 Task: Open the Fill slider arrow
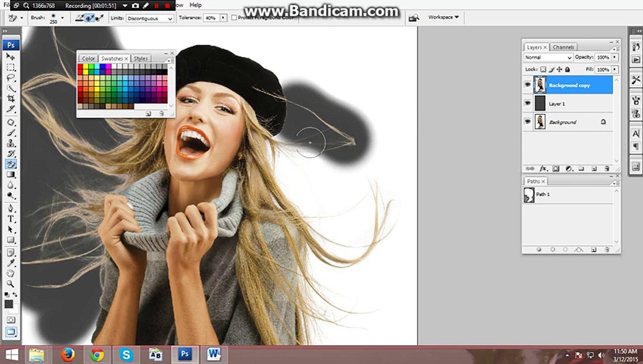615,69
